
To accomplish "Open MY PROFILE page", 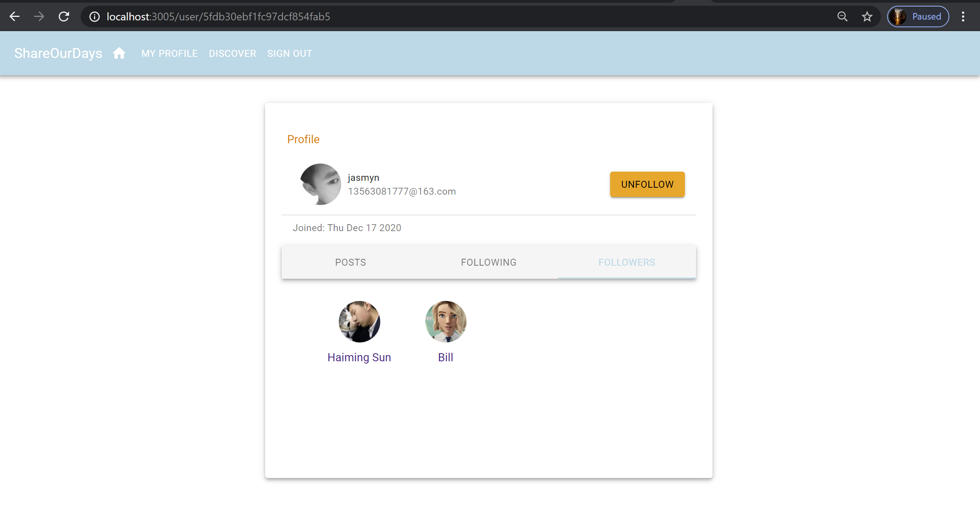I will click(169, 53).
